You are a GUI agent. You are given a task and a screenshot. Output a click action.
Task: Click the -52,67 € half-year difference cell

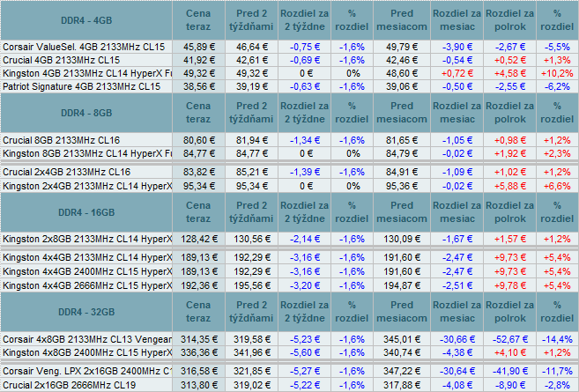[x=510, y=339]
